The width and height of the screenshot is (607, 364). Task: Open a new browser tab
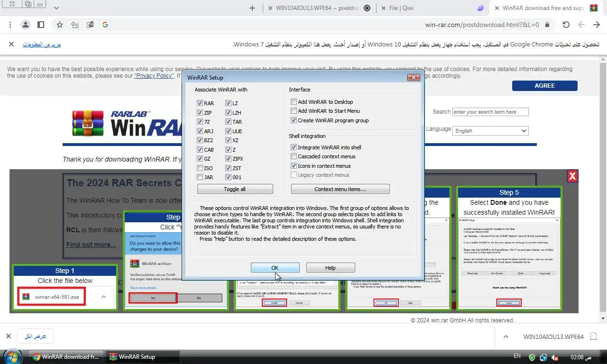coord(252,8)
